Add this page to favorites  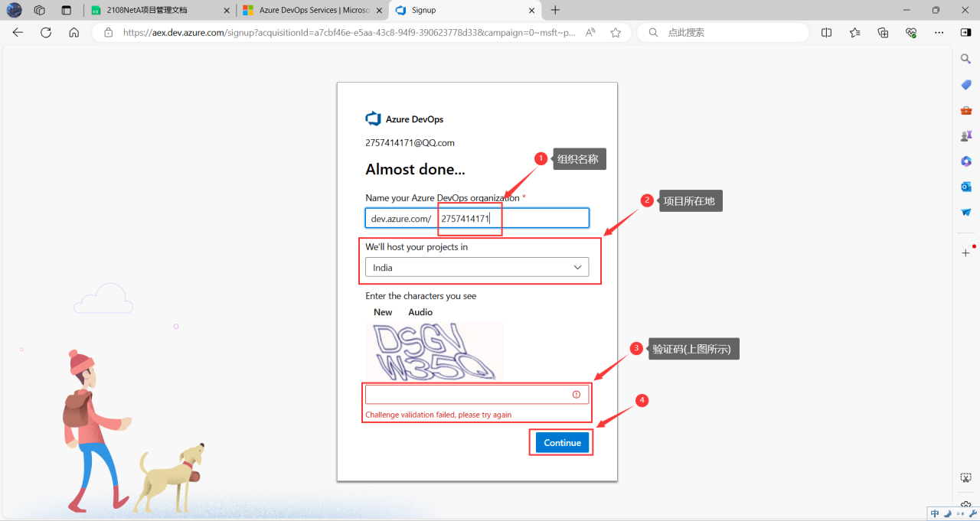point(616,32)
